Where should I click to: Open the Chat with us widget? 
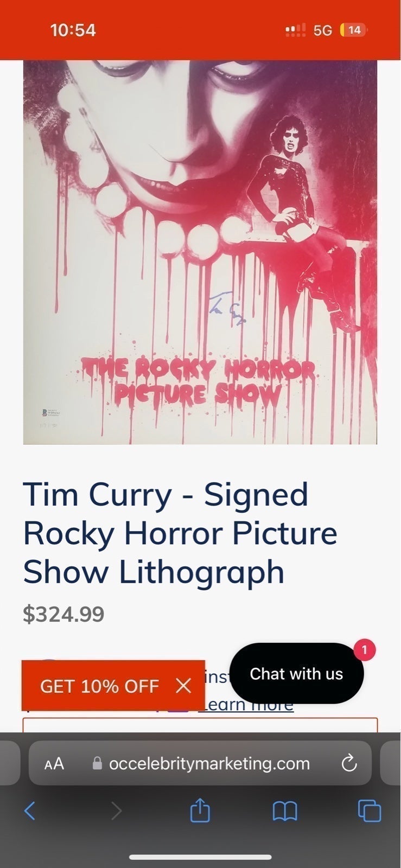click(x=296, y=674)
